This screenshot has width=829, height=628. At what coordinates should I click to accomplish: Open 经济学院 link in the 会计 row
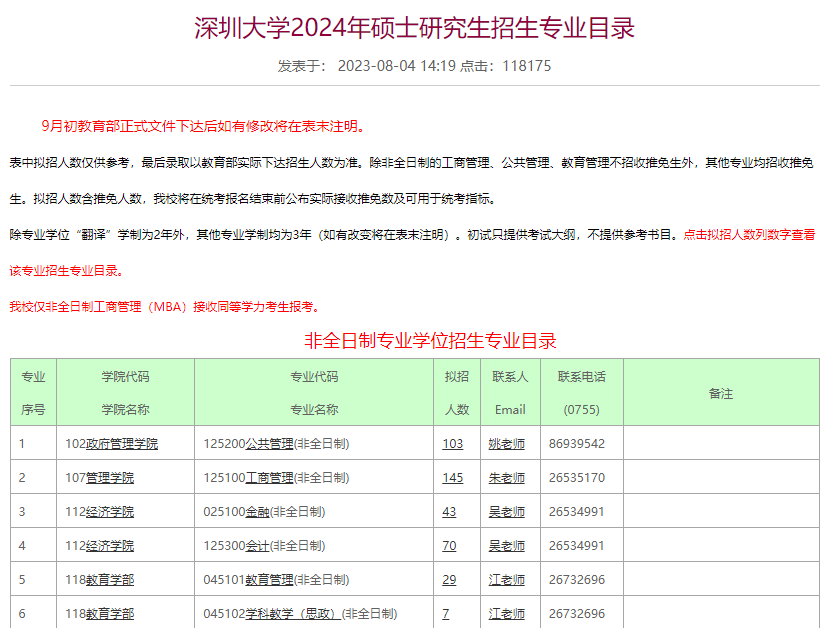[x=109, y=546]
